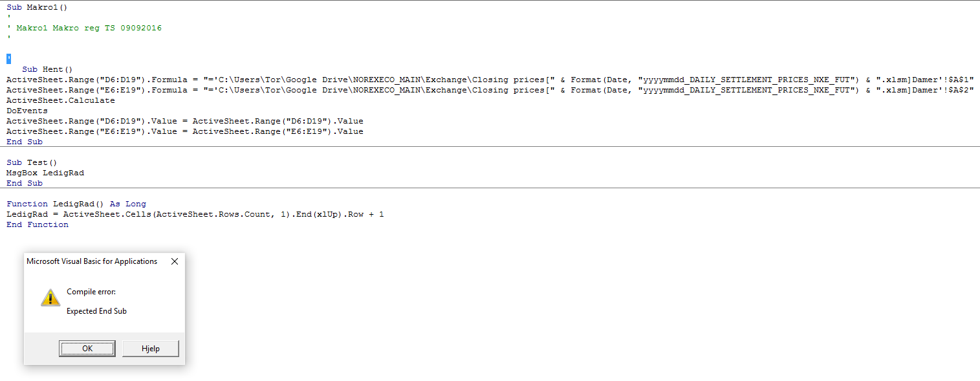
Task: Click the Range("E6:E19").Formula code line
Action: coord(490,90)
